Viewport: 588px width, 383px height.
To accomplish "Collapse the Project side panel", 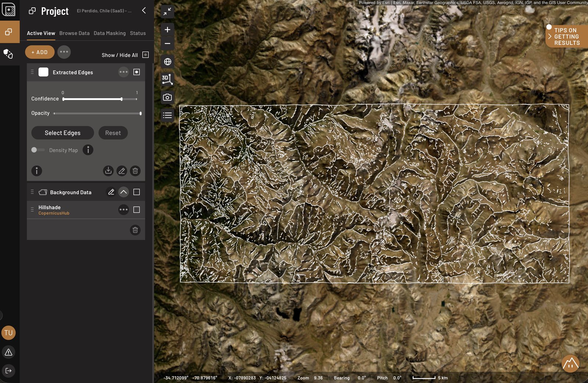I will tap(144, 11).
